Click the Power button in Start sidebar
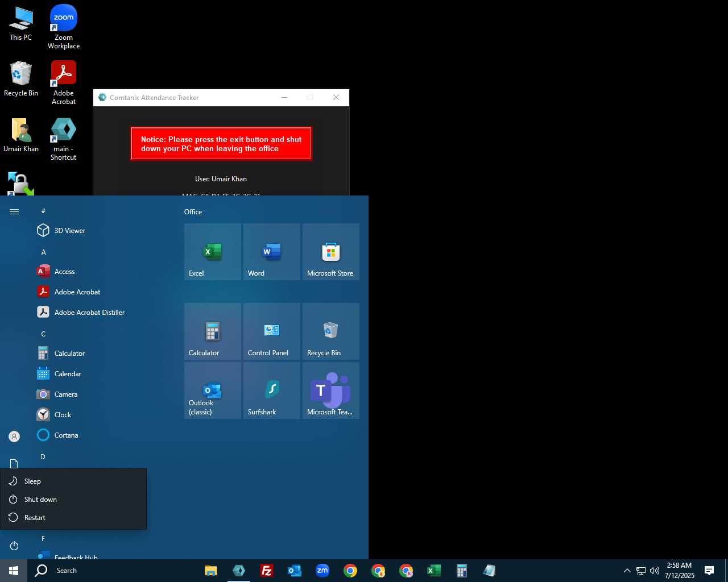 14,546
